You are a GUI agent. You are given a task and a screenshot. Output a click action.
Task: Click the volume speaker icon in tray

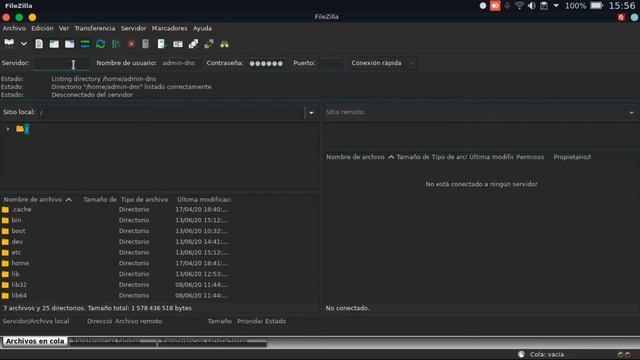[532, 6]
